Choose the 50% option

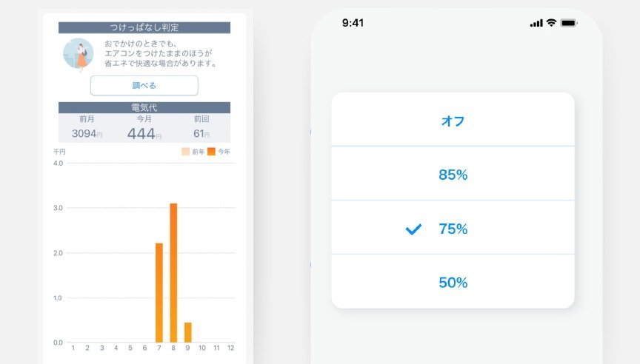453,283
